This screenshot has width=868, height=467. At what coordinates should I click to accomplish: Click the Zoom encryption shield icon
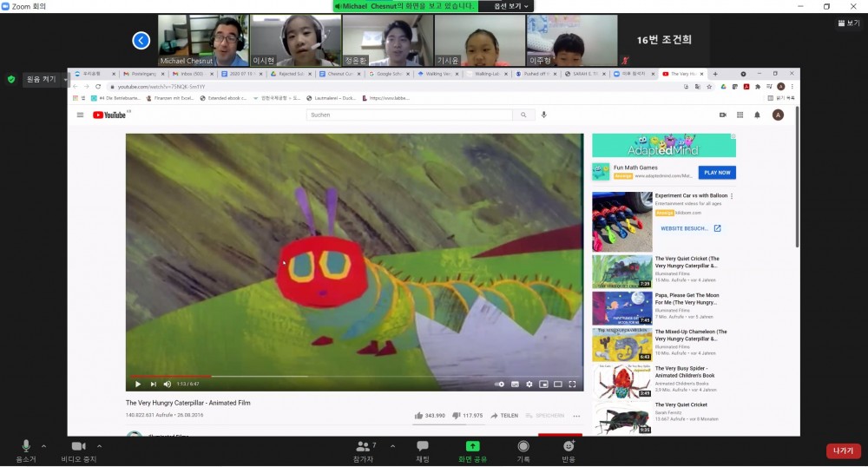pyautogui.click(x=11, y=79)
